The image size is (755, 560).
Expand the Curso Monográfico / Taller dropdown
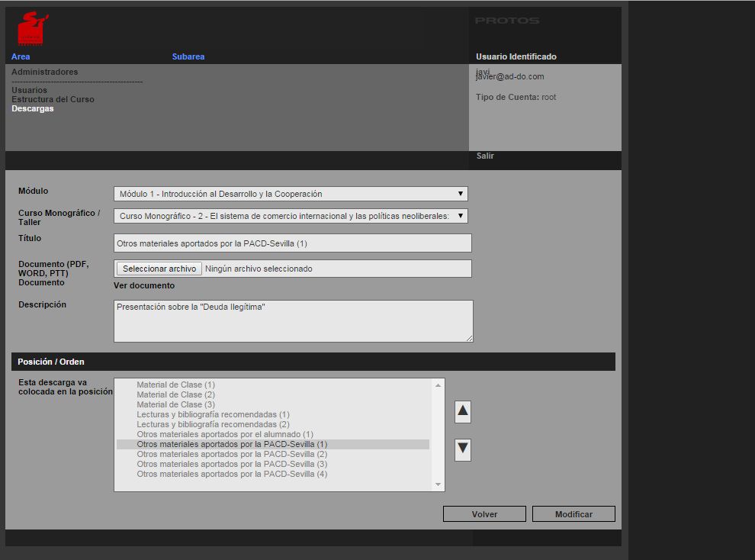coord(290,216)
